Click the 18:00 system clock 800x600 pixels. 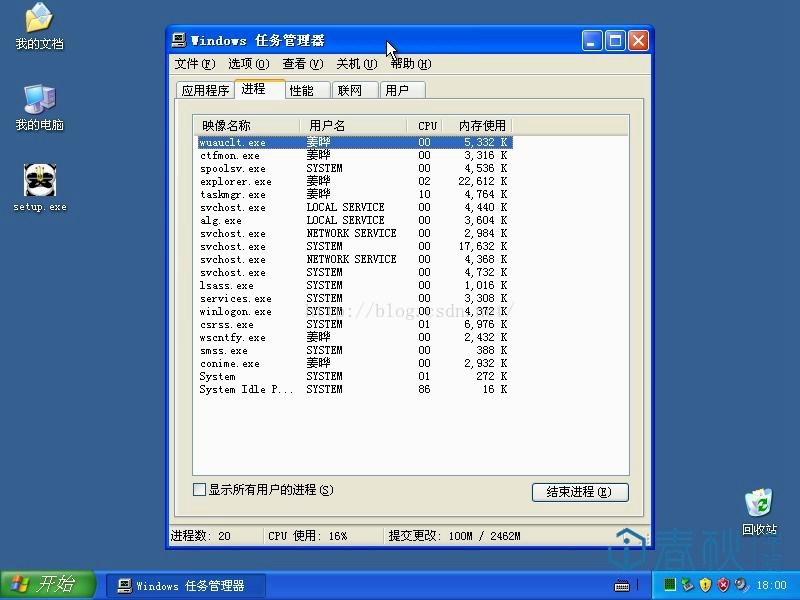tap(771, 585)
